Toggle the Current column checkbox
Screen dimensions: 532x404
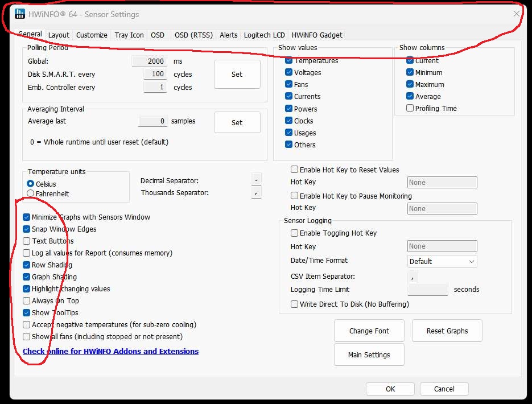click(x=410, y=60)
